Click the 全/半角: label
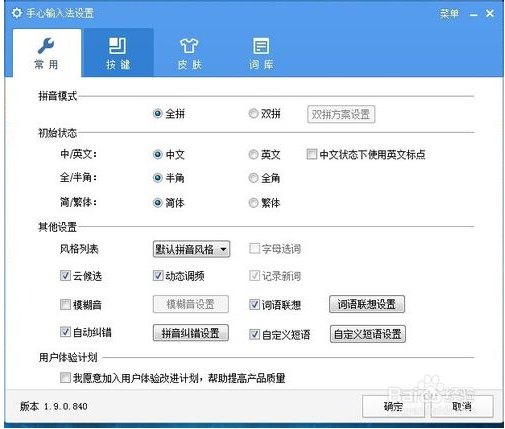This screenshot has height=429, width=505. click(x=79, y=177)
